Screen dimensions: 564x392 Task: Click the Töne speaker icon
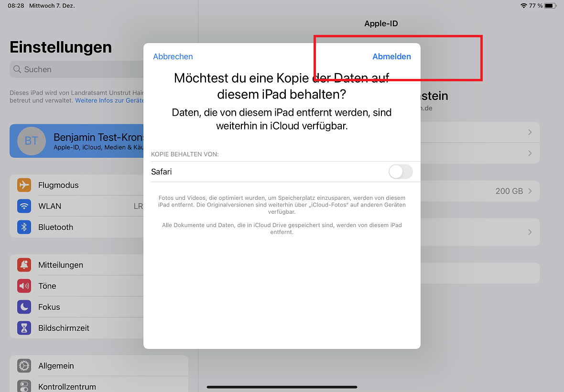tap(24, 286)
